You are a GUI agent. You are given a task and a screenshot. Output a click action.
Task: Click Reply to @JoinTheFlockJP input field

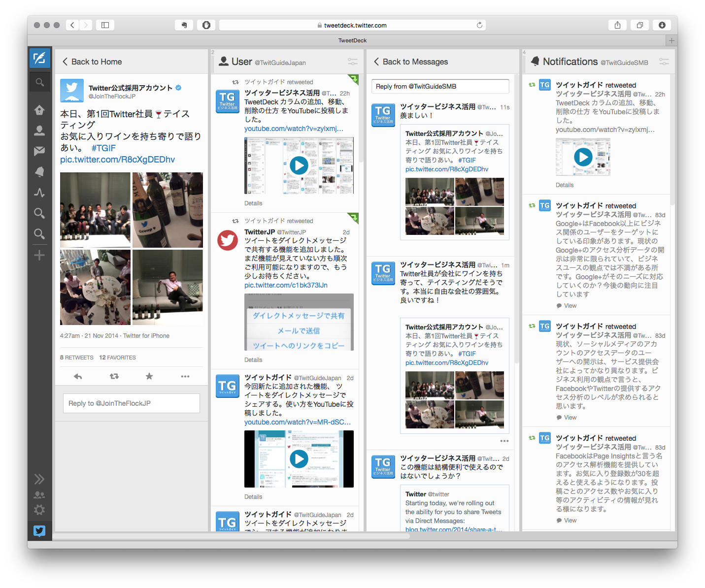(132, 403)
